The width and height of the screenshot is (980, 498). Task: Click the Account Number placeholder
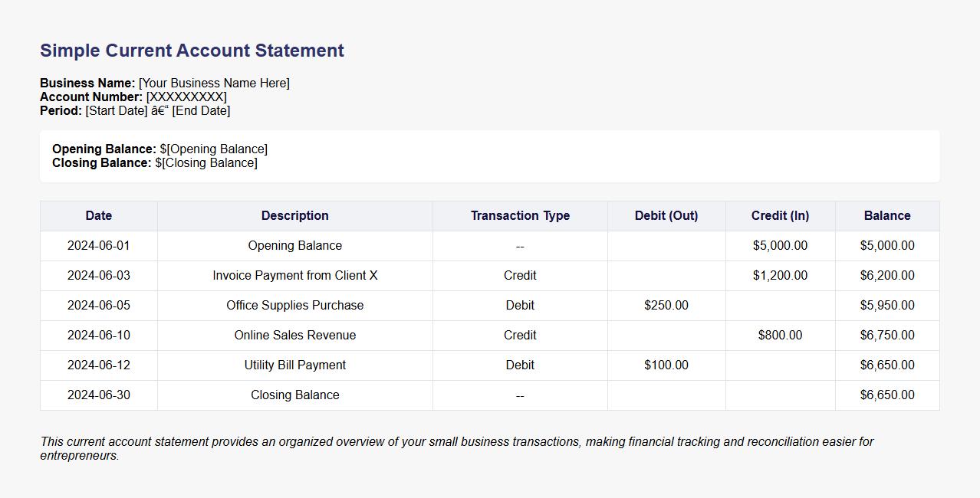tap(186, 97)
